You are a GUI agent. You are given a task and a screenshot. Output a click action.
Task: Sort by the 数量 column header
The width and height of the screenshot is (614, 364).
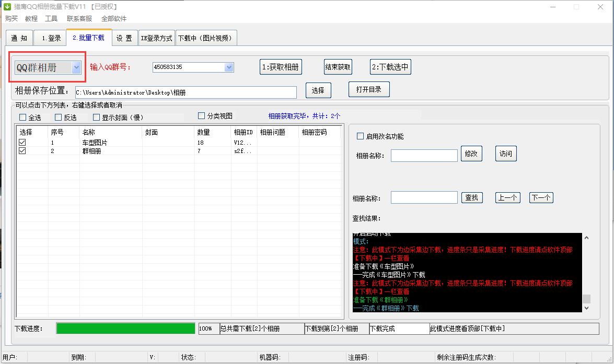213,132
